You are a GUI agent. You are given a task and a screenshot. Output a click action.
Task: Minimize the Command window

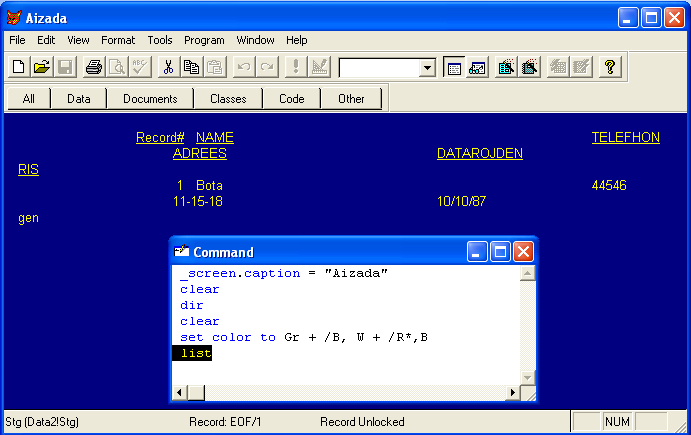477,252
